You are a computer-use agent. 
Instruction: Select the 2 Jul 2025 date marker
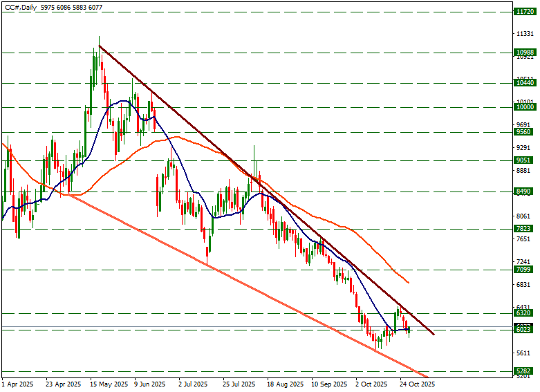point(192,384)
